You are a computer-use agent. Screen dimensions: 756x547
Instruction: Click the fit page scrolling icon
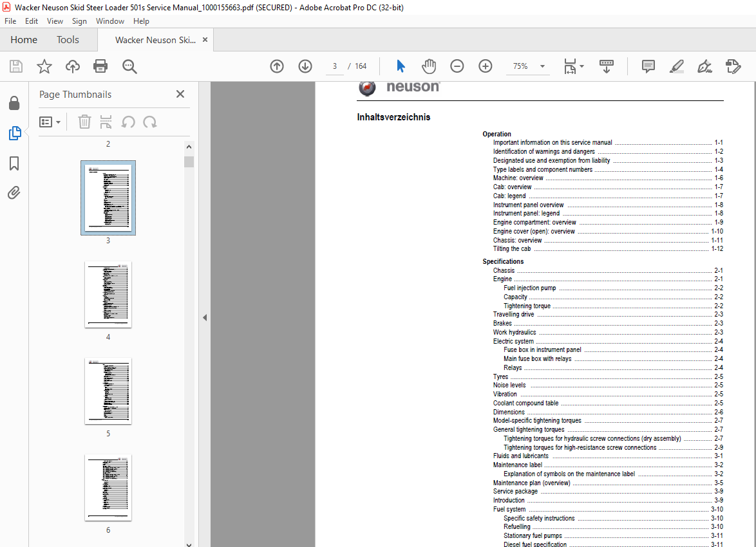click(x=570, y=66)
